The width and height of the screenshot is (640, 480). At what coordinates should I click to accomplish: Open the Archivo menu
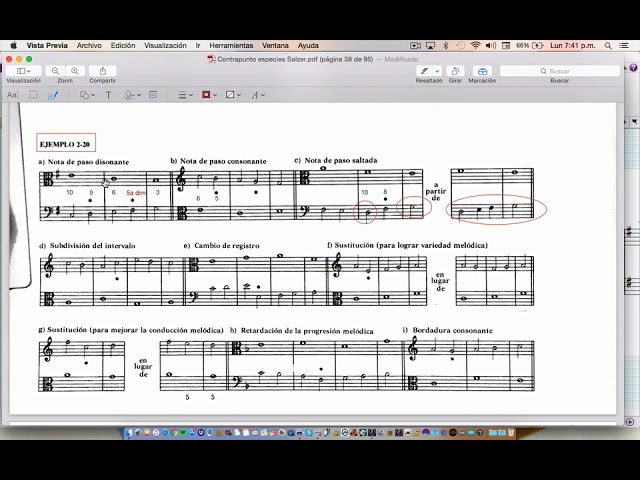click(89, 45)
